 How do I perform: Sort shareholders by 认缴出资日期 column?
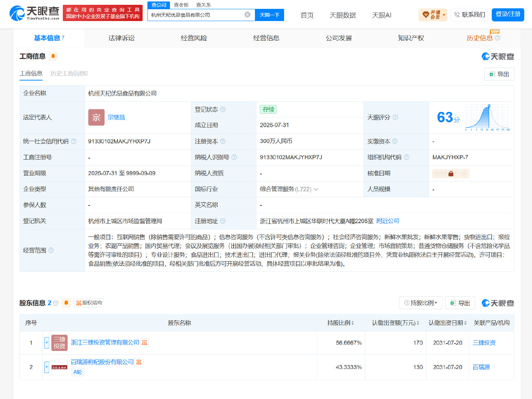pyautogui.click(x=465, y=323)
